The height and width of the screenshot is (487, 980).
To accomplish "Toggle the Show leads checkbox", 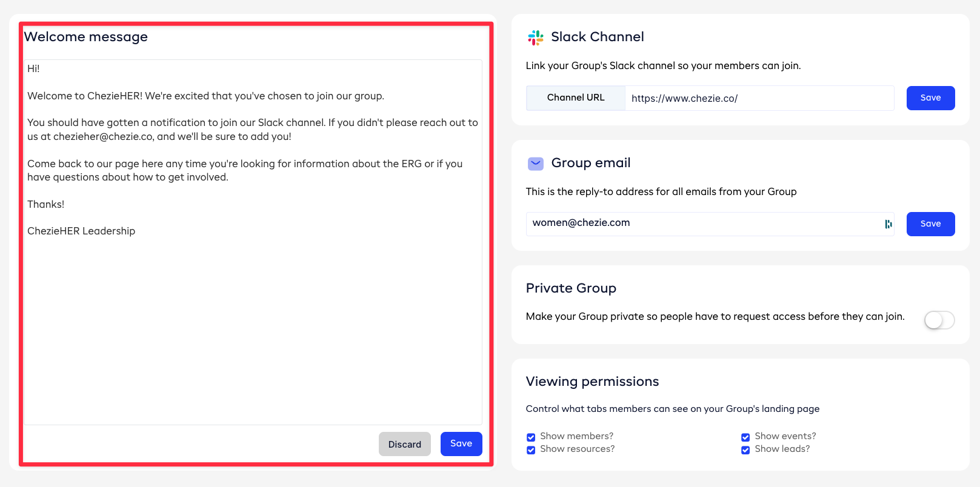I will 745,450.
